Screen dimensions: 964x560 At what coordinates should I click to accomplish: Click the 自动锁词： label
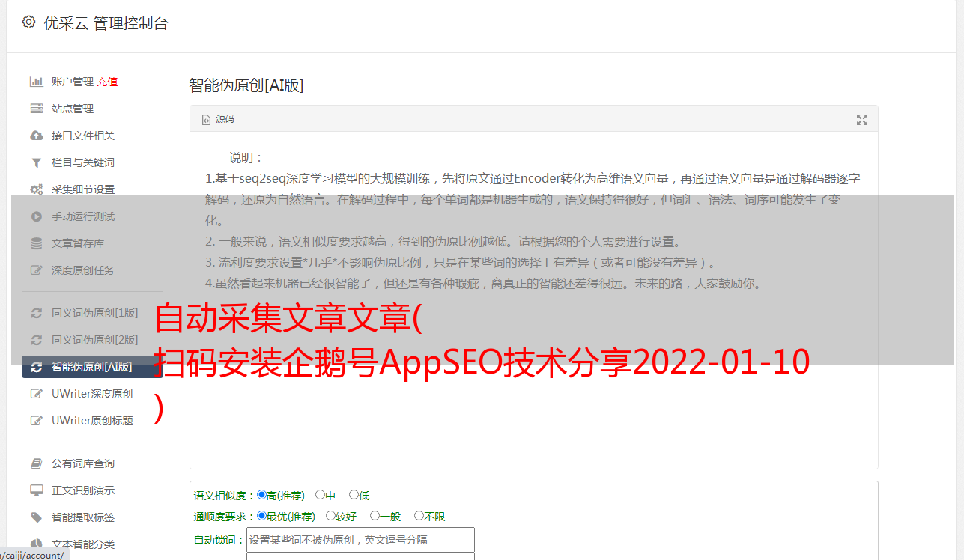click(219, 540)
